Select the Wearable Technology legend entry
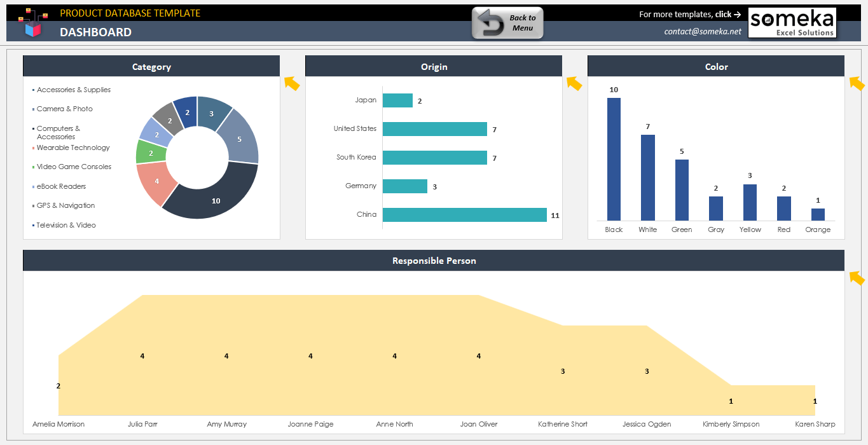 [x=72, y=147]
